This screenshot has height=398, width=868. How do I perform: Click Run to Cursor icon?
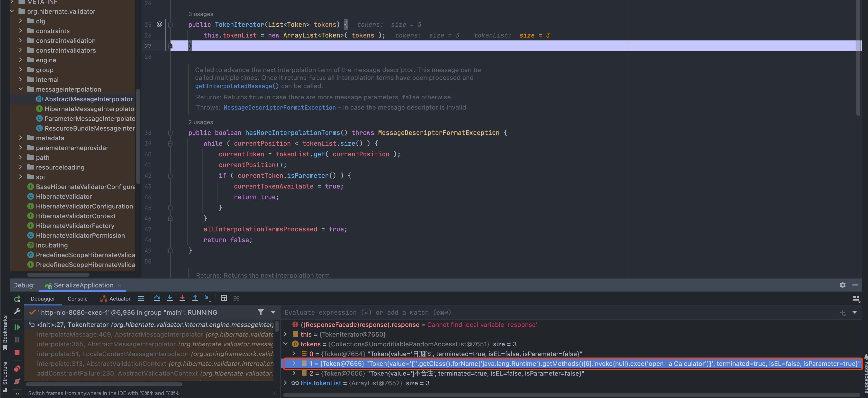[x=208, y=298]
